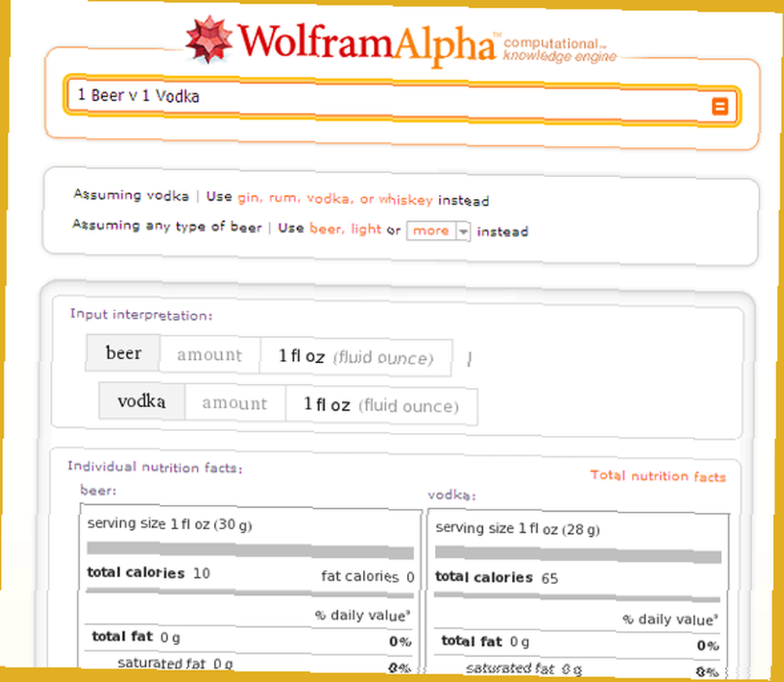Click 'Individual nutrition facts:' heading
784x682 pixels.
[x=155, y=467]
